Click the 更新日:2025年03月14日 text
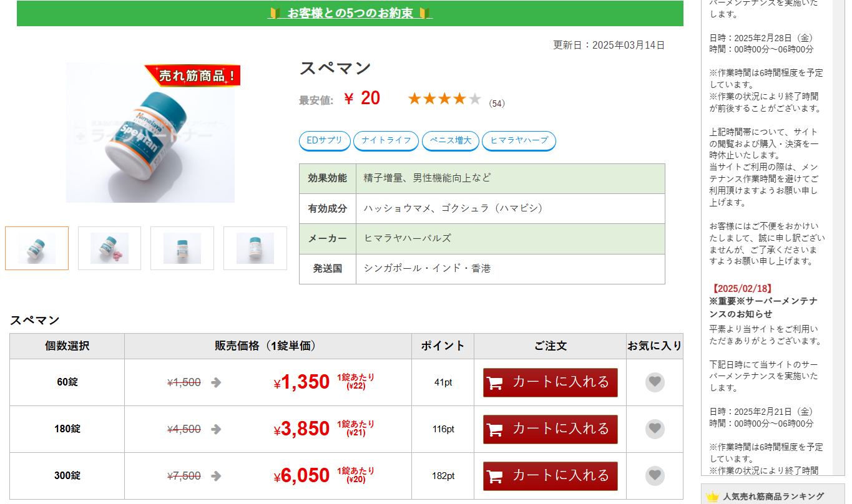Viewport: 852px width, 504px height. tap(609, 45)
